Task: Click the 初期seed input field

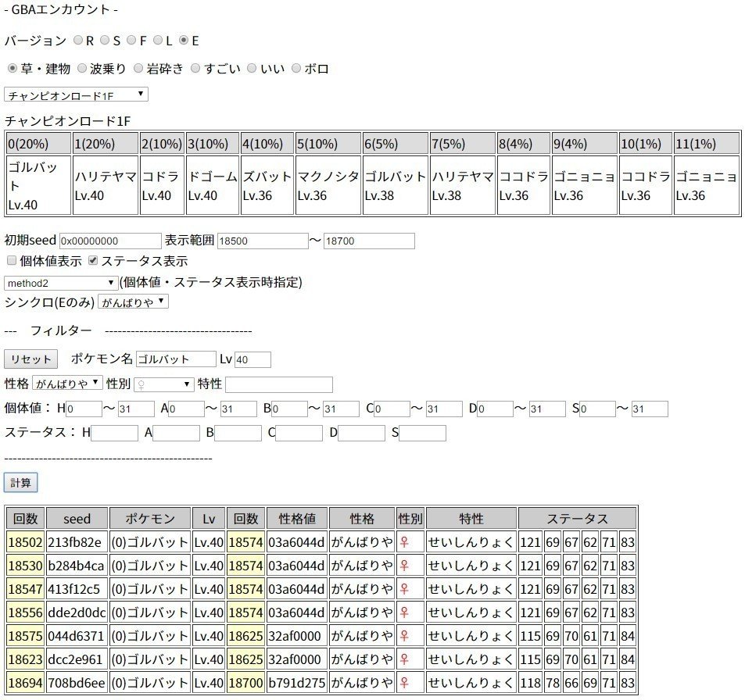Action: (110, 241)
